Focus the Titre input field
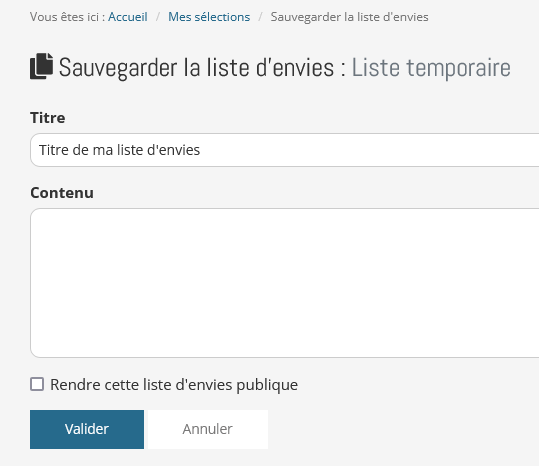The image size is (539, 466). [x=285, y=150]
